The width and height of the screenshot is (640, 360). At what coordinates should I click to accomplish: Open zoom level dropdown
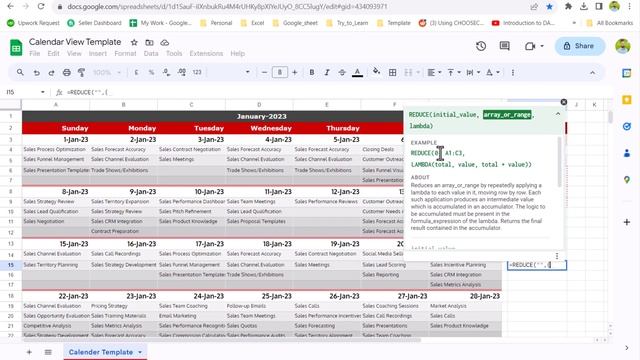pyautogui.click(x=107, y=72)
